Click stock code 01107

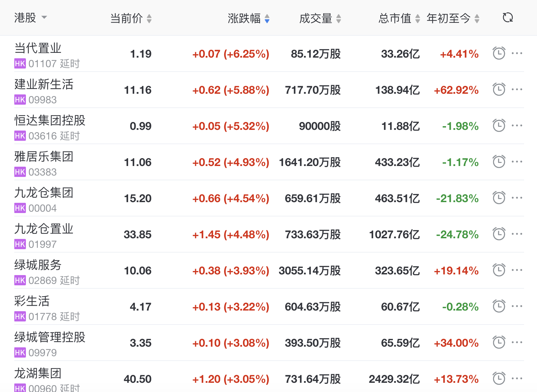point(43,64)
